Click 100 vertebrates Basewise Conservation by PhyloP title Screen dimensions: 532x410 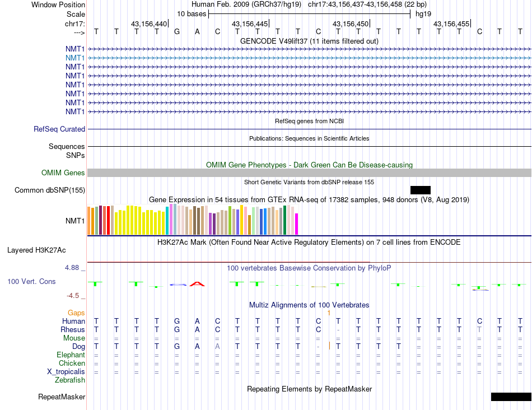pos(309,268)
